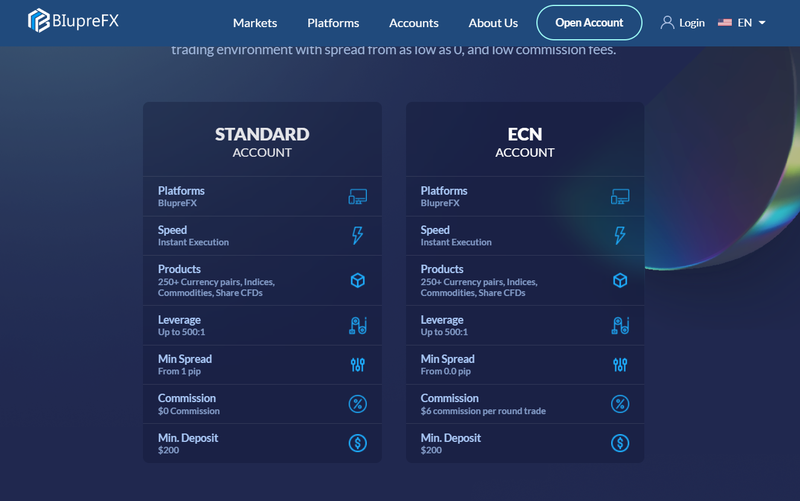The height and width of the screenshot is (501, 800).
Task: Click Standard account Commission percent icon
Action: [358, 404]
